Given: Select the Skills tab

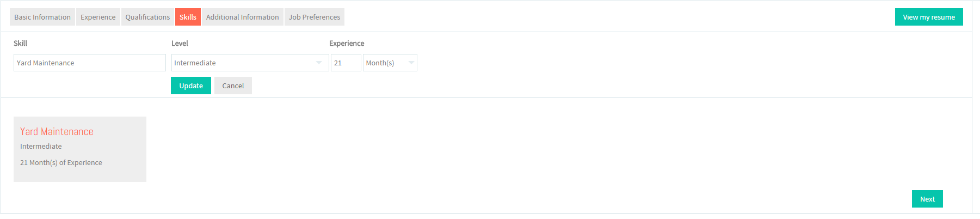Looking at the screenshot, I should (188, 17).
